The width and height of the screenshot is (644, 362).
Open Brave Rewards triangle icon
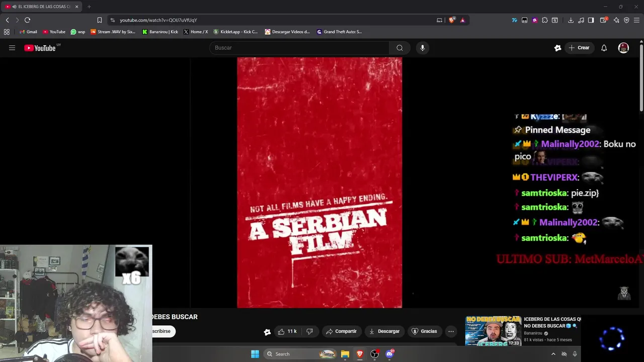[462, 20]
